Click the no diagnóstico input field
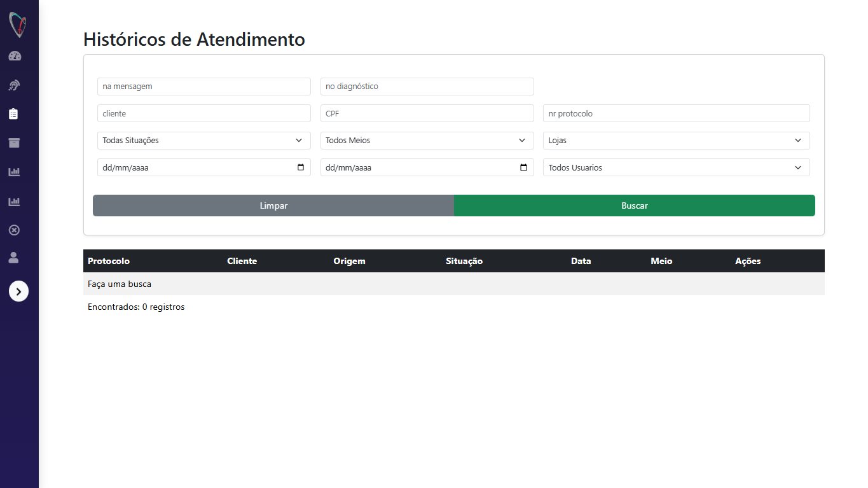868x488 pixels. (x=427, y=87)
